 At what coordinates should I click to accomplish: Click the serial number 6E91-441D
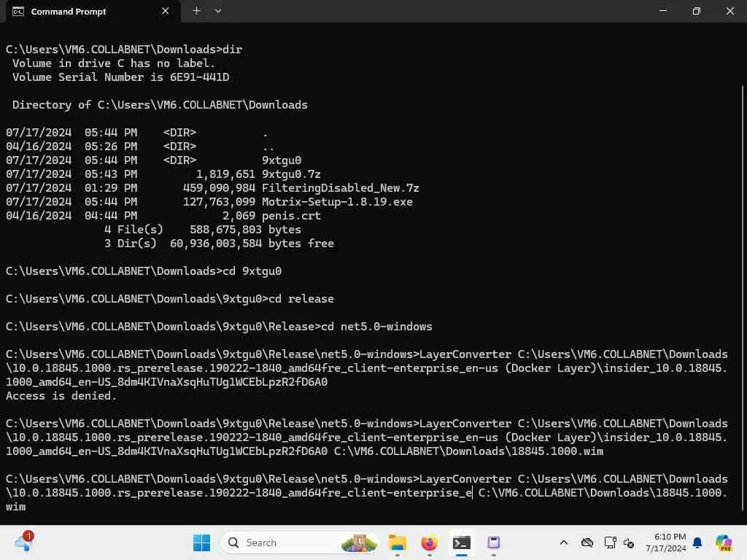click(x=200, y=77)
